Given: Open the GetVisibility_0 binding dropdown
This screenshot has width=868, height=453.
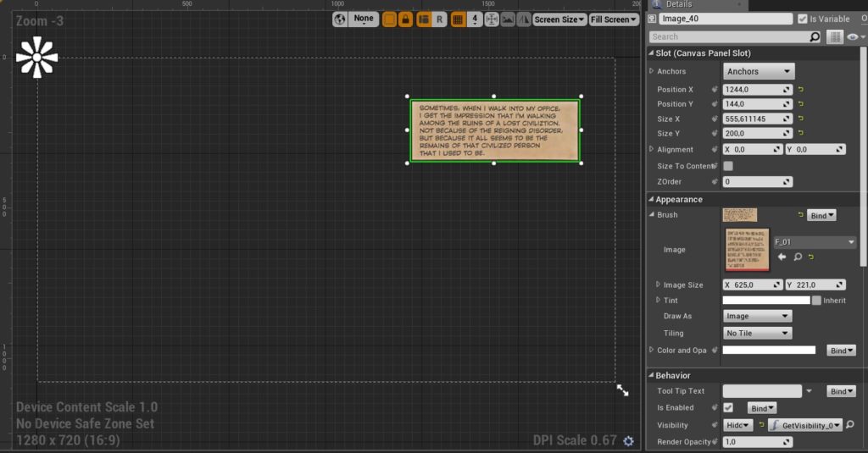Looking at the screenshot, I should tap(805, 425).
